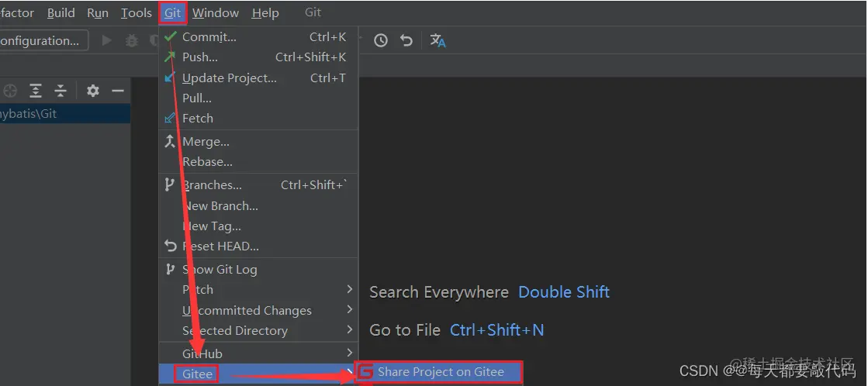Expand the Patch submenu
The image size is (868, 386).
(258, 289)
